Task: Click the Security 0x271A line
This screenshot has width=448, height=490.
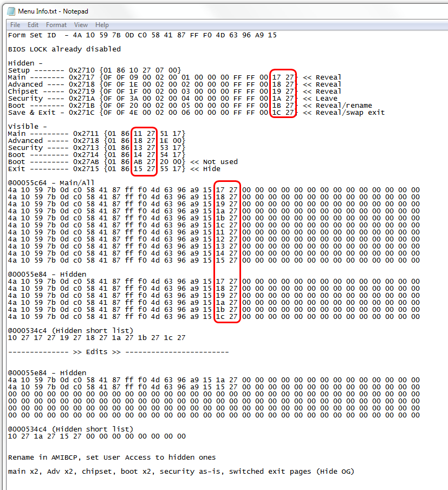Action: click(x=173, y=99)
